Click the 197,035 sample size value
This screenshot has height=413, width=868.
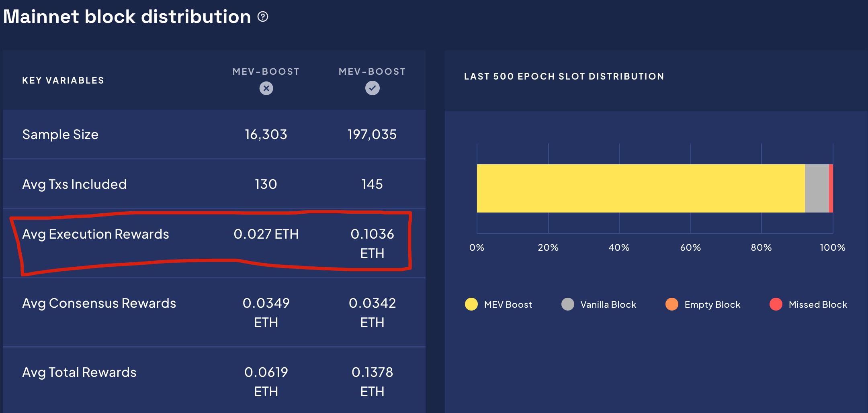(x=372, y=135)
